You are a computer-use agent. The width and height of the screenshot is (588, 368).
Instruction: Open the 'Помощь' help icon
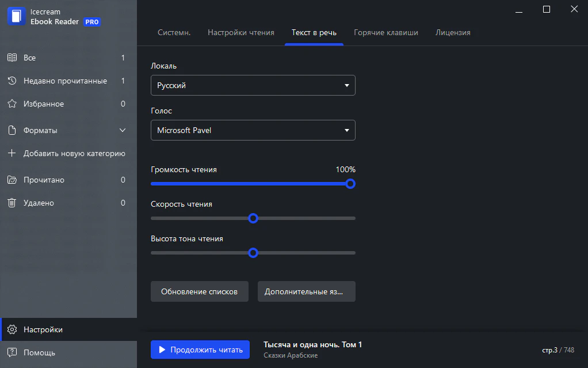click(12, 352)
